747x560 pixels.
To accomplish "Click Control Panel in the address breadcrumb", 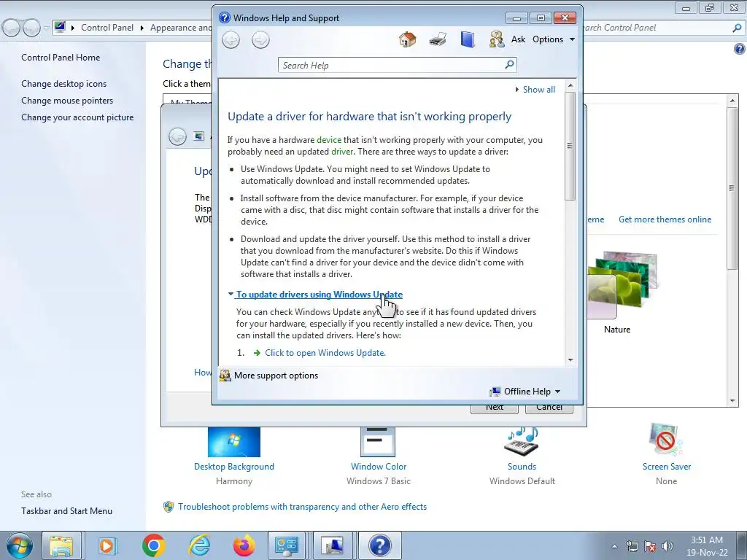I will (x=107, y=28).
